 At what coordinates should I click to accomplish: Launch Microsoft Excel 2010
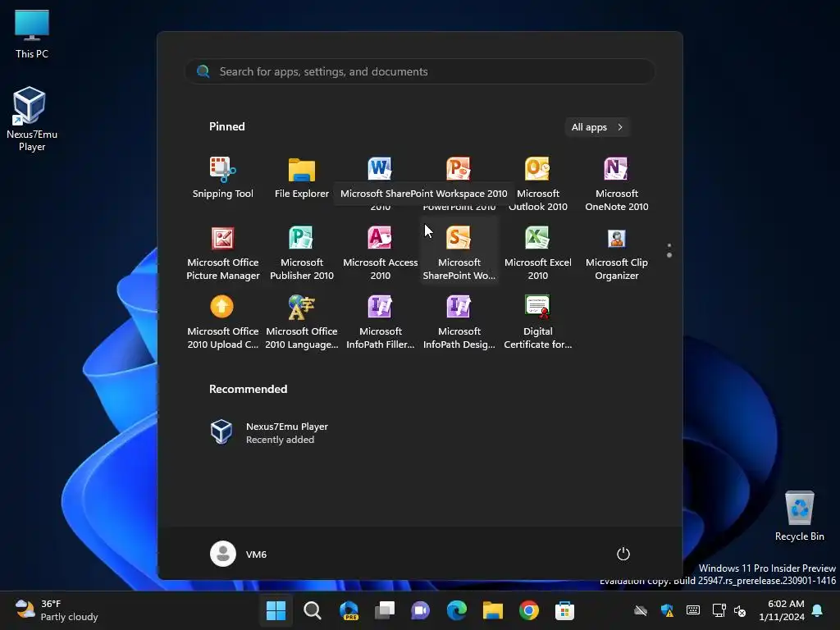[x=538, y=251]
